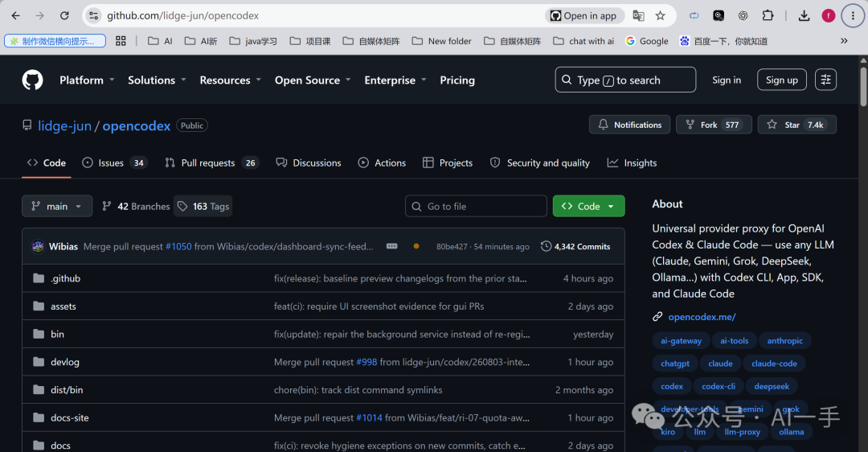Switch to the Insights tab
The image size is (868, 452).
click(x=633, y=162)
